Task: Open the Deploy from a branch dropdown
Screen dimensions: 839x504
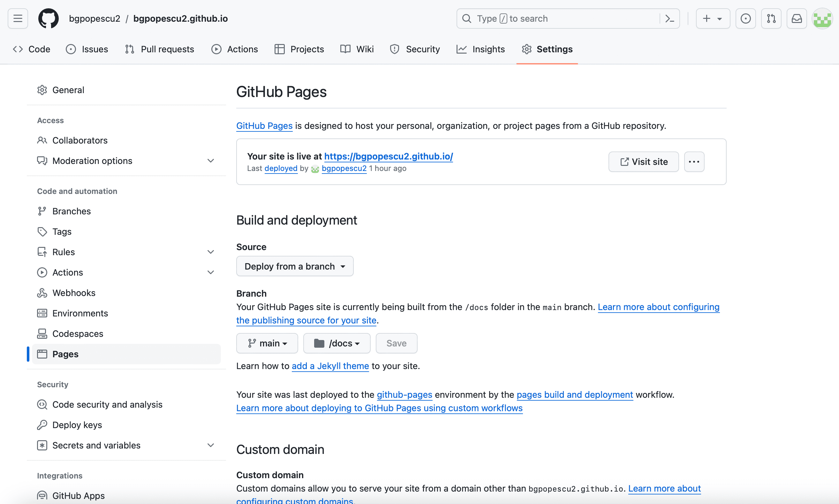Action: [x=295, y=266]
